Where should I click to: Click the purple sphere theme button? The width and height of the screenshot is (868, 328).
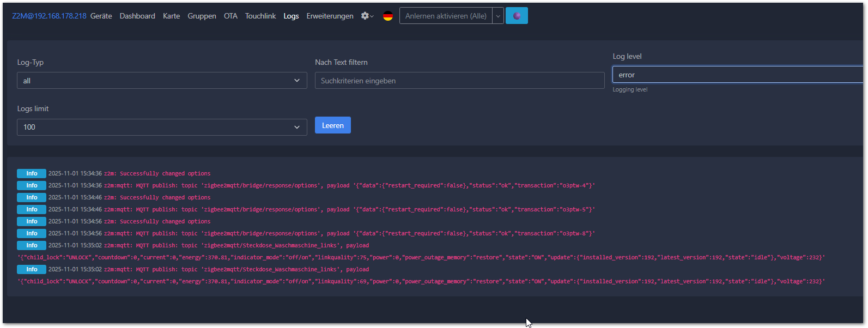click(517, 16)
